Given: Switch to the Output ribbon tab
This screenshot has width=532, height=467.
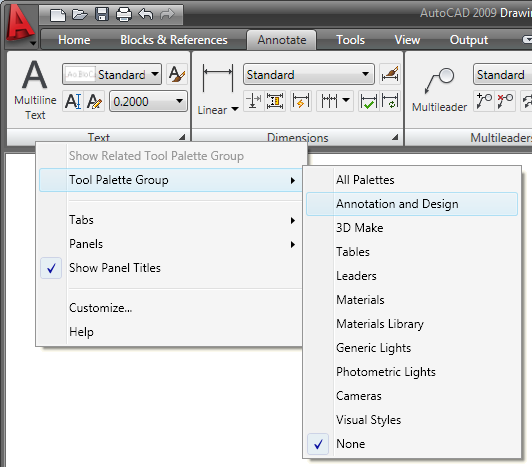Looking at the screenshot, I should point(469,40).
